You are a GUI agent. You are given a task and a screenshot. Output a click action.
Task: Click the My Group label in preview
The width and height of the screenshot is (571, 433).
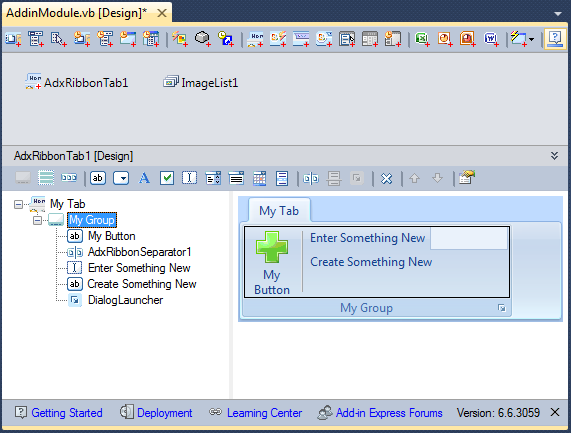(366, 308)
